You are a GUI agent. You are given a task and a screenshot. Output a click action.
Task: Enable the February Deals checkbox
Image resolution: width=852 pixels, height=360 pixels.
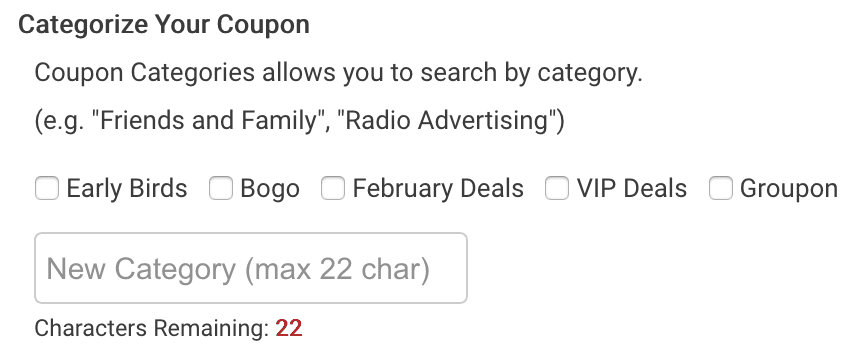point(333,189)
